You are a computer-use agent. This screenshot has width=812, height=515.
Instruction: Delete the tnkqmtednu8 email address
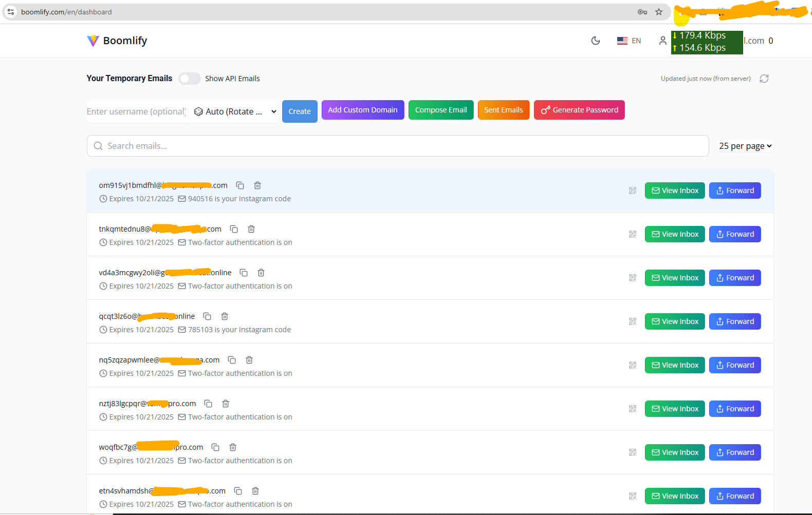click(251, 229)
